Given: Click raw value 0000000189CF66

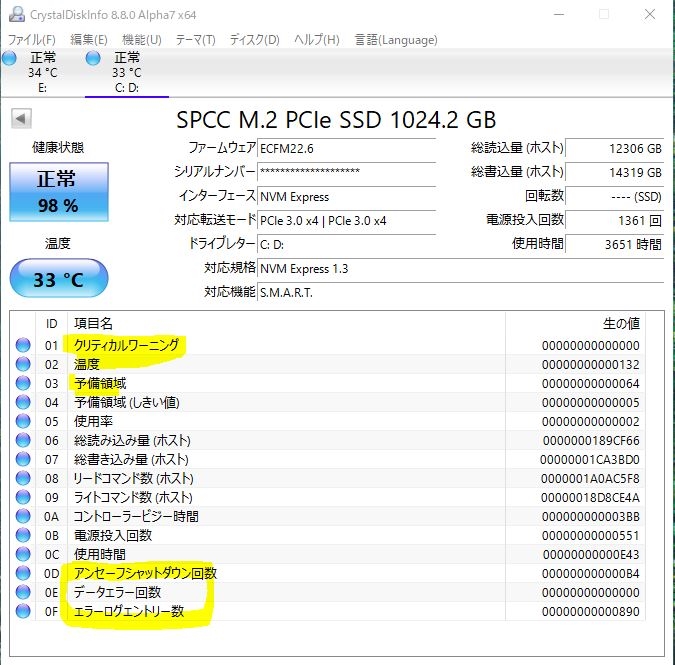Looking at the screenshot, I should 591,440.
